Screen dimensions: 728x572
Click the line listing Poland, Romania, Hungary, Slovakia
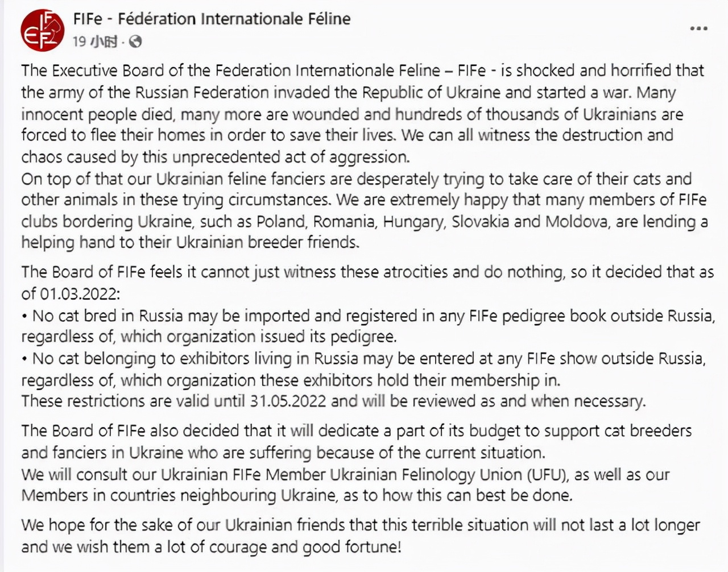(x=364, y=221)
